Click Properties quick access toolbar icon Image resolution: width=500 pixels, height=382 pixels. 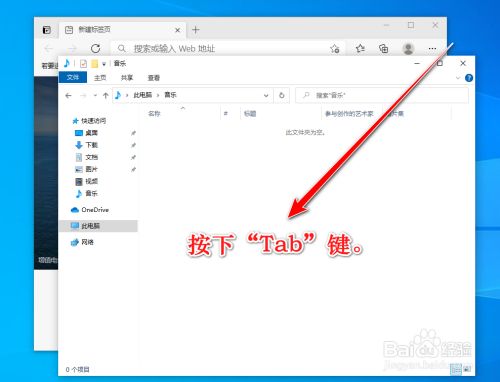tap(83, 63)
